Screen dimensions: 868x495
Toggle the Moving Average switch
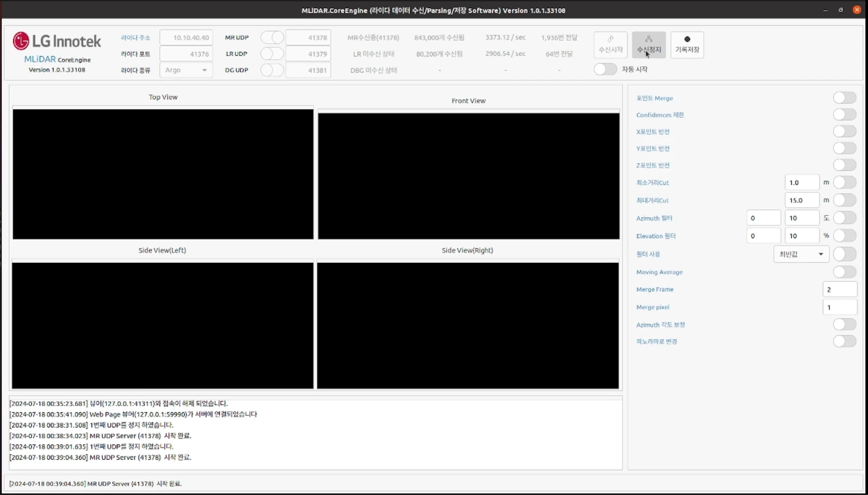coord(844,272)
